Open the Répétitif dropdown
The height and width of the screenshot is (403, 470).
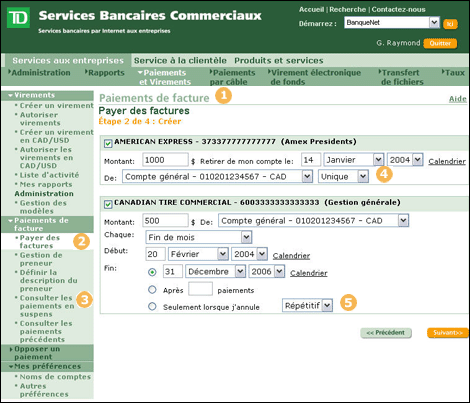coord(307,305)
